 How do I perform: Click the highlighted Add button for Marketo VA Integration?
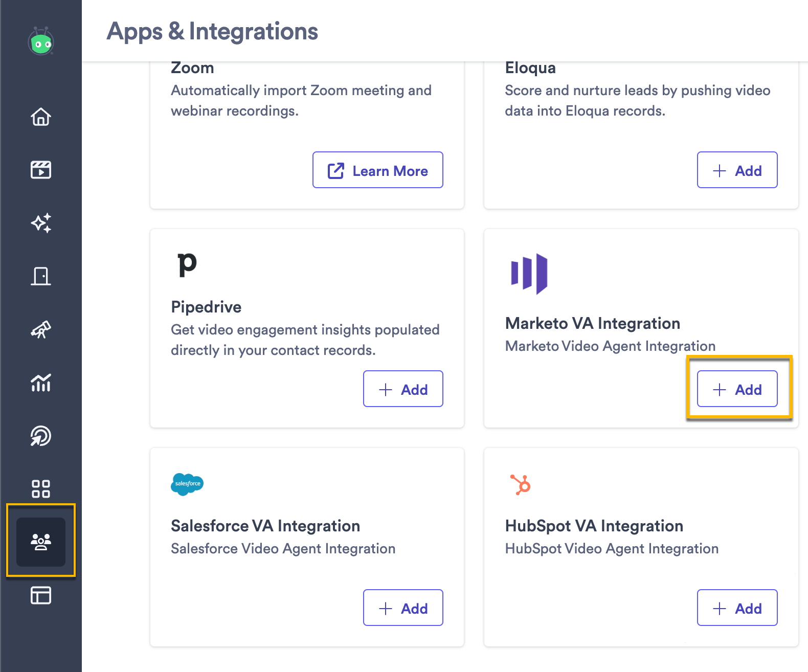[737, 389]
